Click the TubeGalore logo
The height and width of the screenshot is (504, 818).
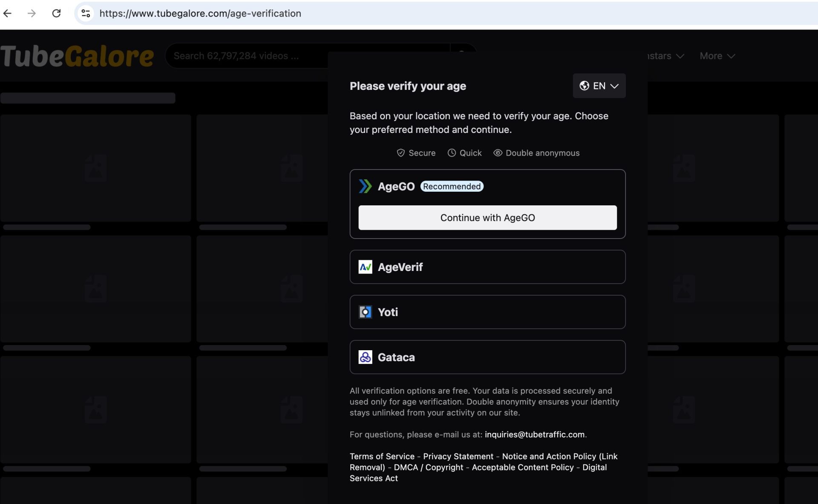77,56
